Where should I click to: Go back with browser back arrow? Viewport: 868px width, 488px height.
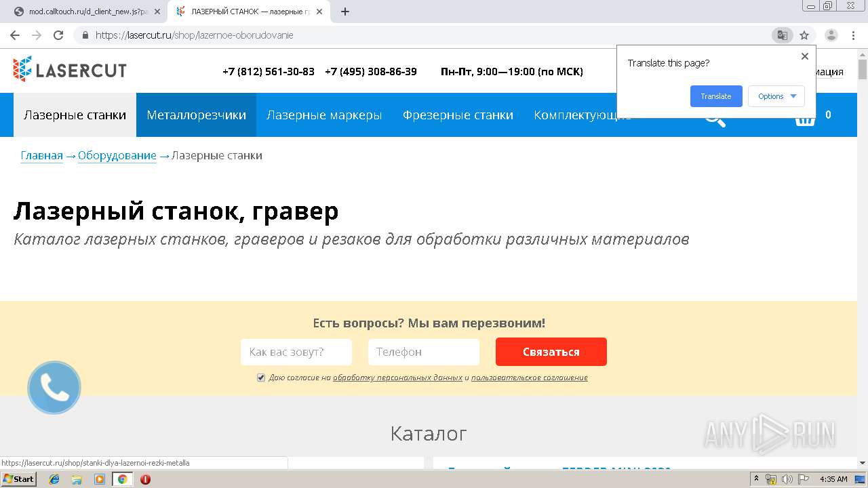tap(15, 35)
